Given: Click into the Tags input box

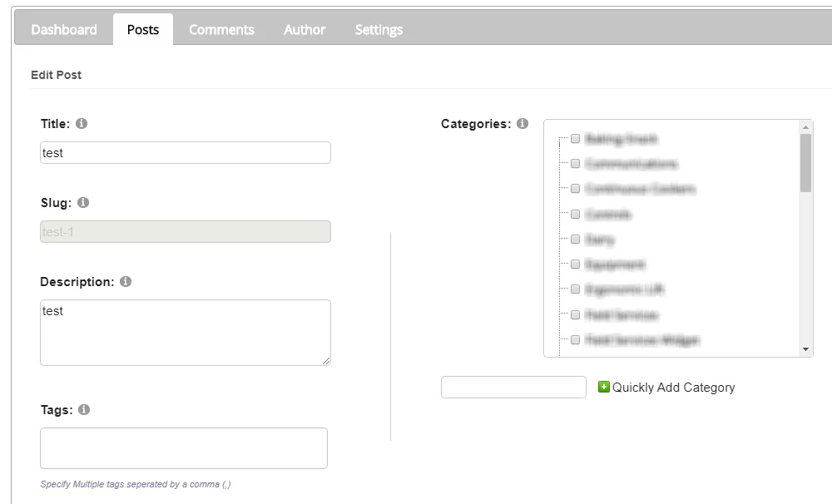Looking at the screenshot, I should click(184, 448).
